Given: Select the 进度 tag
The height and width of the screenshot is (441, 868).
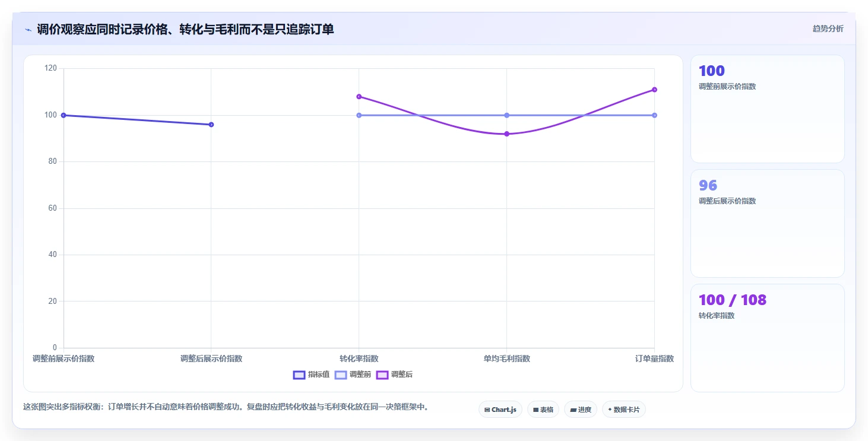Looking at the screenshot, I should click(x=581, y=410).
